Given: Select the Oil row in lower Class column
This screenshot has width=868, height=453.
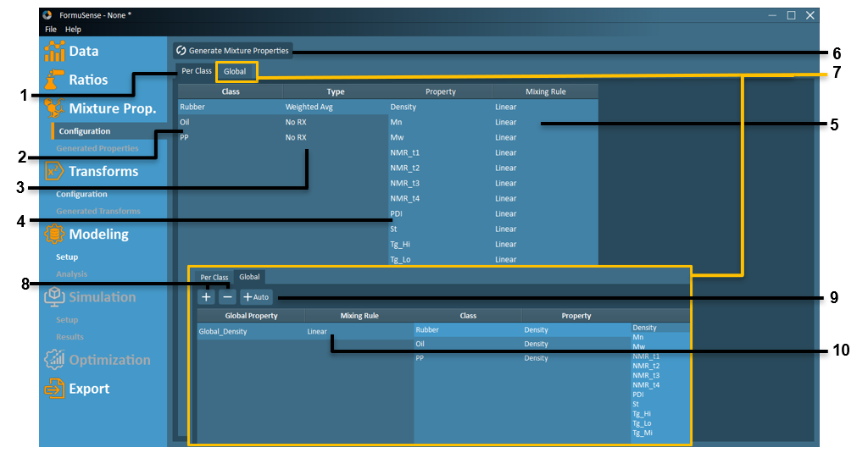Looking at the screenshot, I should click(468, 344).
